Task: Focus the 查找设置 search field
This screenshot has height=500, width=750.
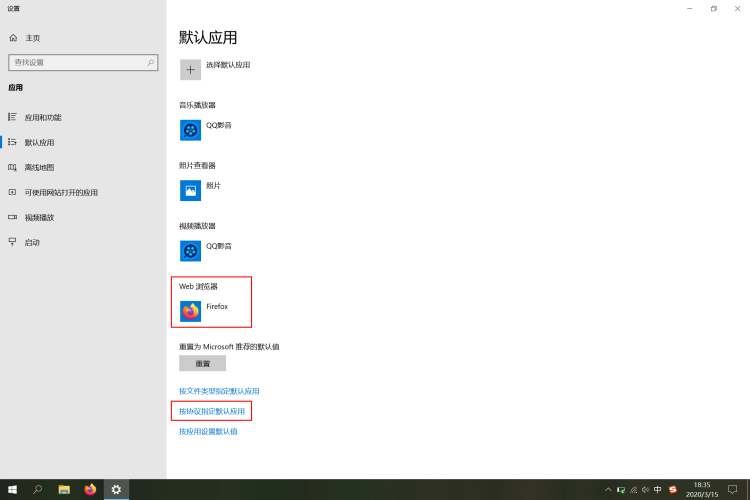Action: click(83, 62)
